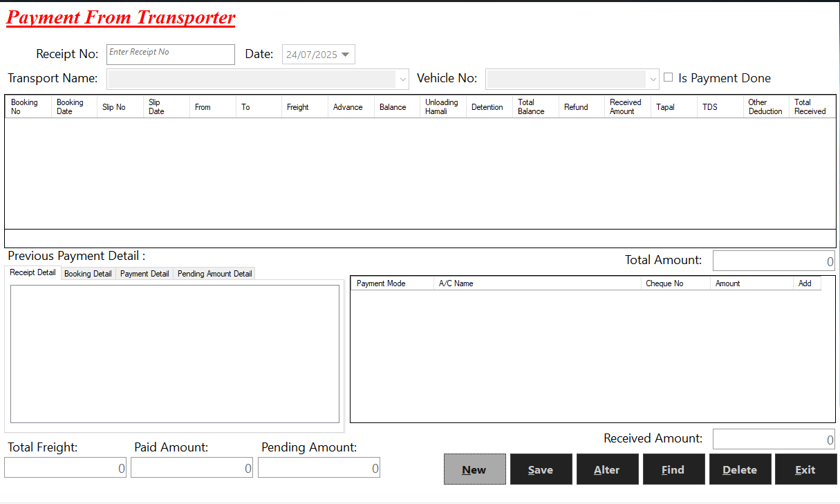Focus the Receipt No input field
The height and width of the screenshot is (504, 840).
pos(171,55)
